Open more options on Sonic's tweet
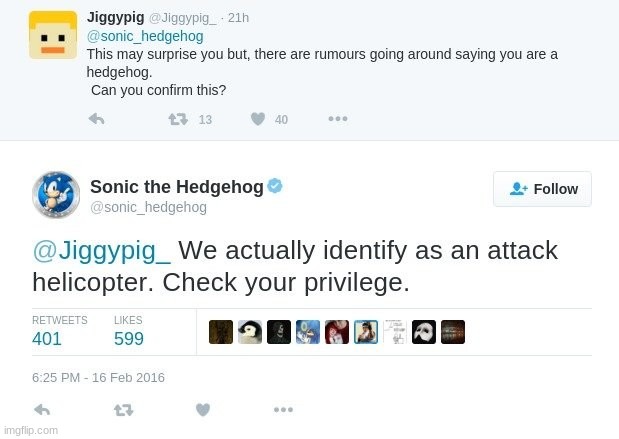619x439 pixels. coord(283,410)
